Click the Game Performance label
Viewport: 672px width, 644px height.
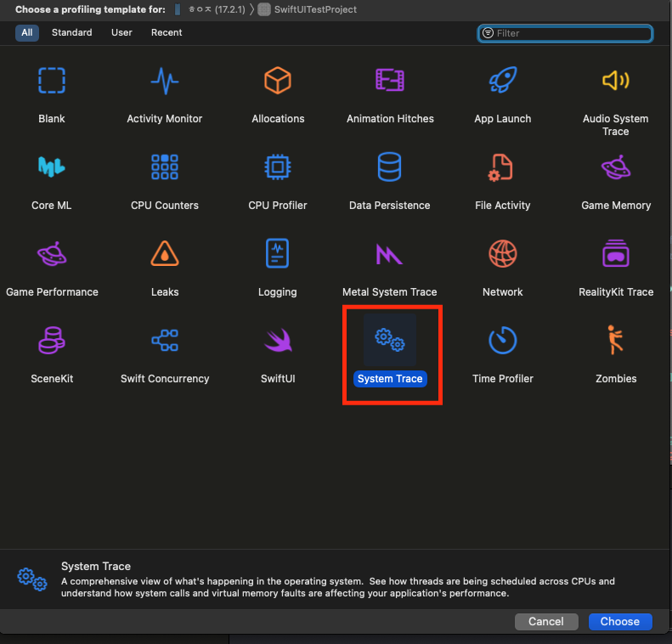tap(52, 292)
